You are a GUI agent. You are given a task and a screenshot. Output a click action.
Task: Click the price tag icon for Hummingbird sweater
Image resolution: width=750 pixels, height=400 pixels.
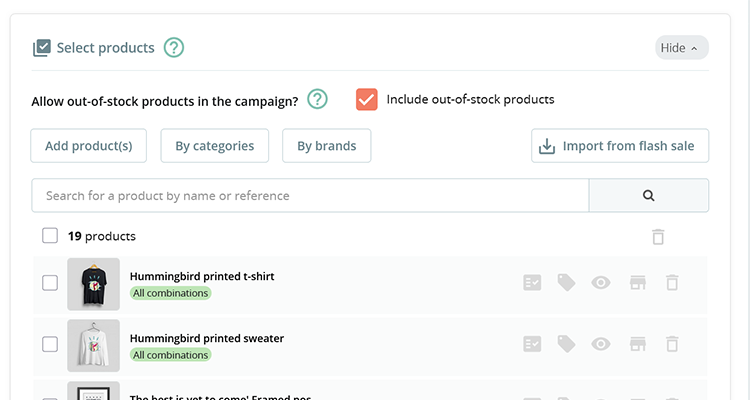tap(566, 344)
